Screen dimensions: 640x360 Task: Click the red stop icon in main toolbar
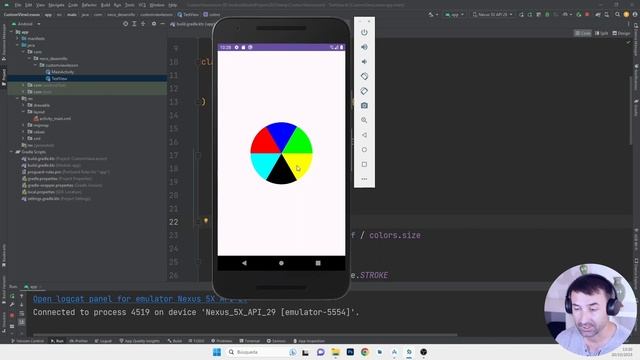click(x=587, y=15)
